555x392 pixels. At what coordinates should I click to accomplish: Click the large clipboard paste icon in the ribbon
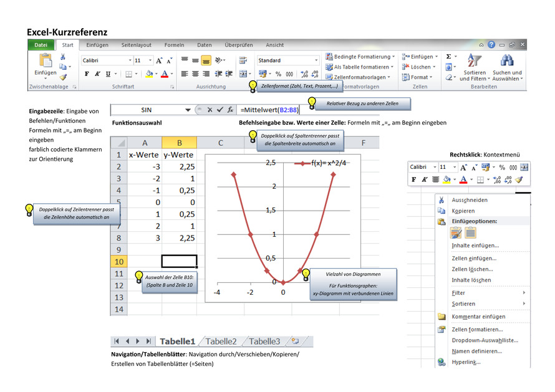point(46,60)
